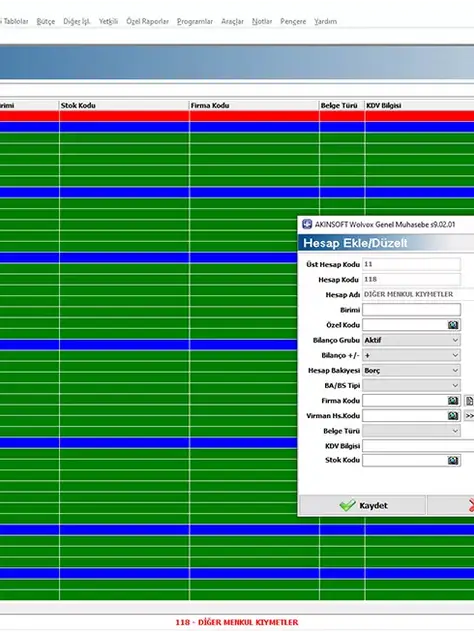Open the Firma Kodu lookup icon
Image resolution: width=474 pixels, height=632 pixels.
point(453,401)
